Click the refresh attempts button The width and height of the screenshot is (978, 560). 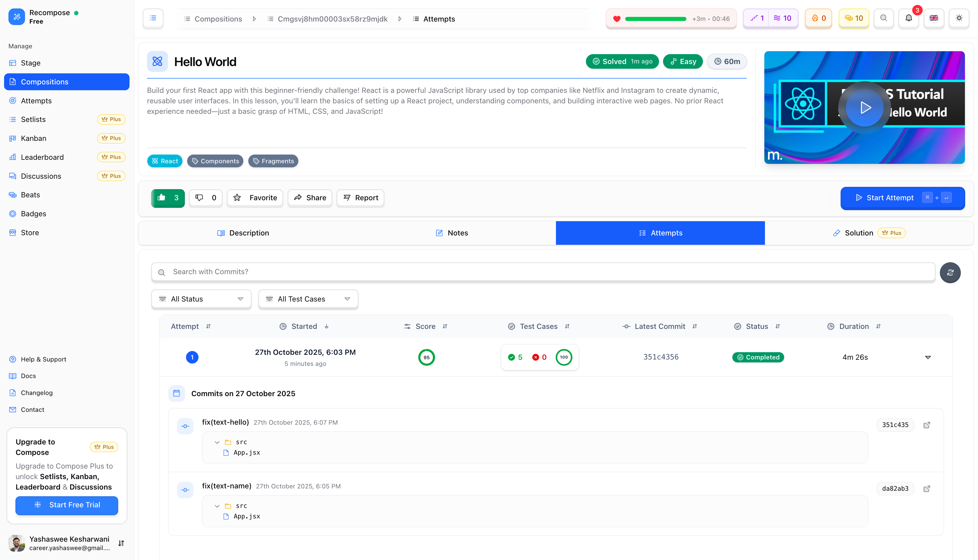click(950, 272)
